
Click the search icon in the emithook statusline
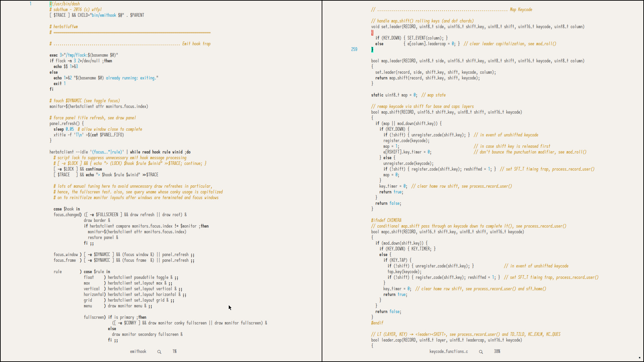point(159,352)
